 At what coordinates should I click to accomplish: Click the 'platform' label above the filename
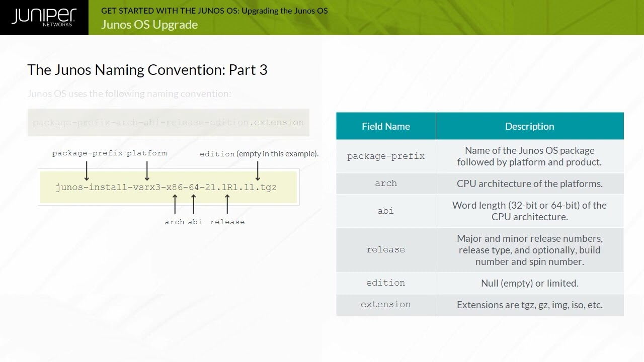[147, 153]
